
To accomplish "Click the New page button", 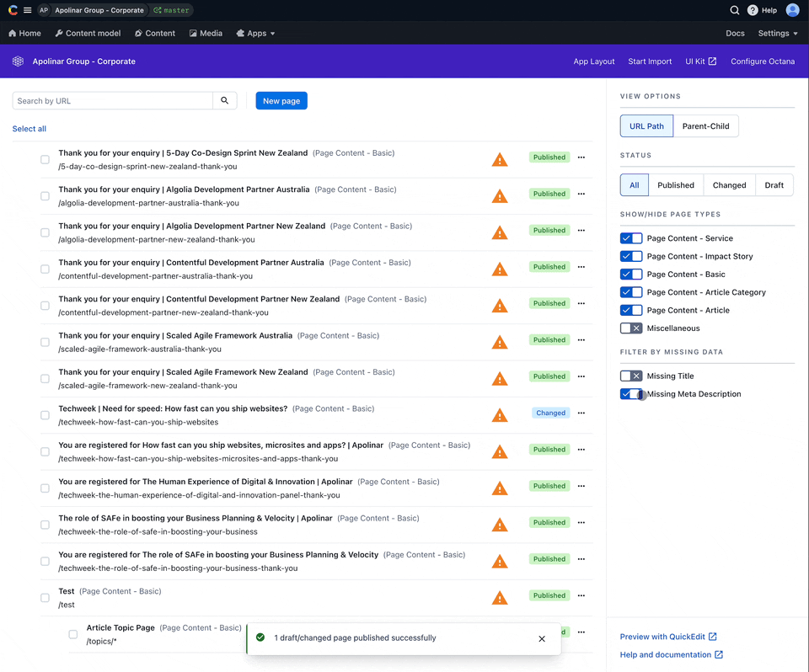I will [x=281, y=100].
